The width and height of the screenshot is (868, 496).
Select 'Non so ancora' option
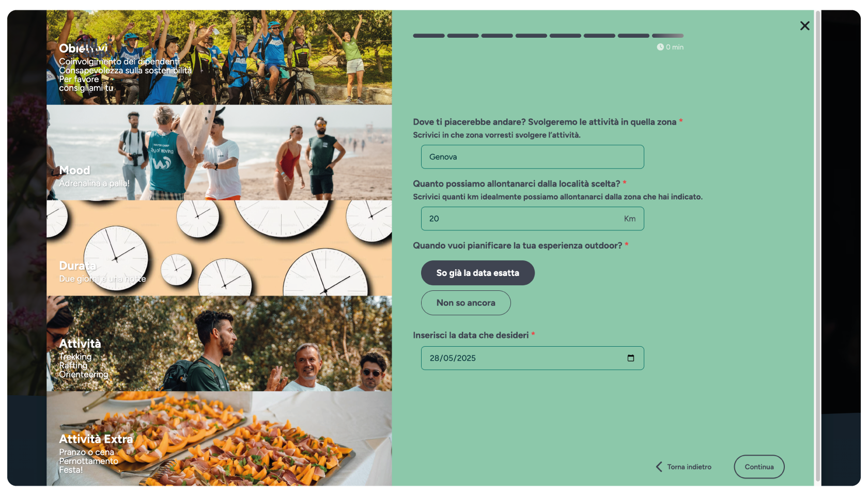tap(466, 303)
